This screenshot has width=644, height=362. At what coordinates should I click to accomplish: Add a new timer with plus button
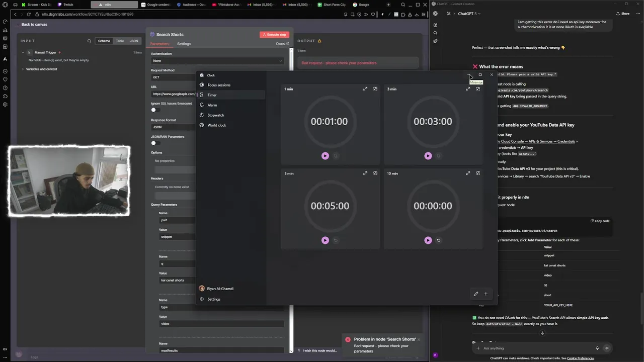tap(486, 294)
